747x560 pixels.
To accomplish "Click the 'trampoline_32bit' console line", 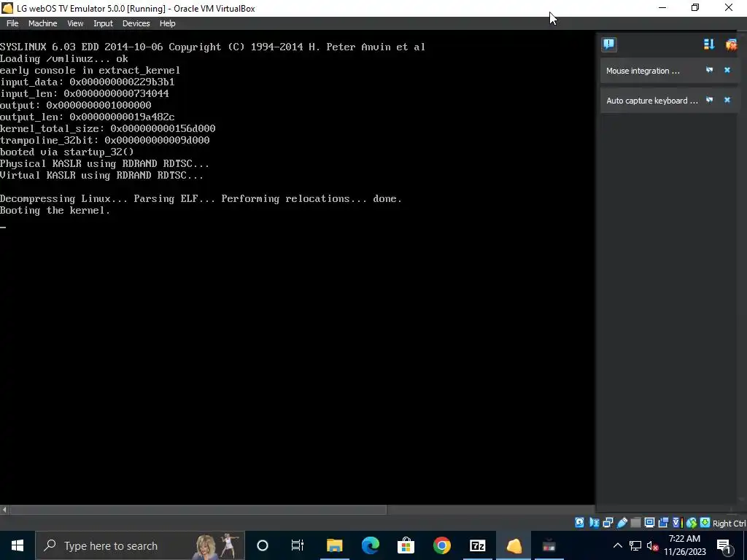I will click(x=105, y=141).
